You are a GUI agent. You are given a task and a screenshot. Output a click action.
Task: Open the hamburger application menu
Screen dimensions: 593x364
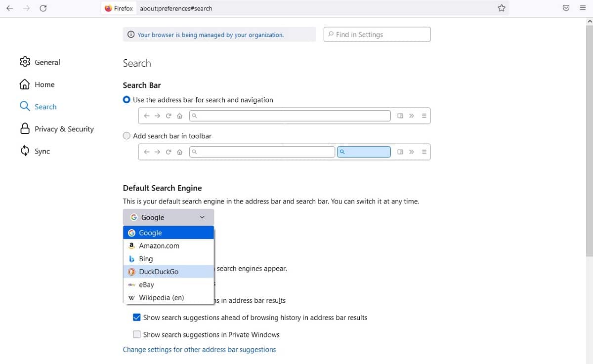pos(583,8)
